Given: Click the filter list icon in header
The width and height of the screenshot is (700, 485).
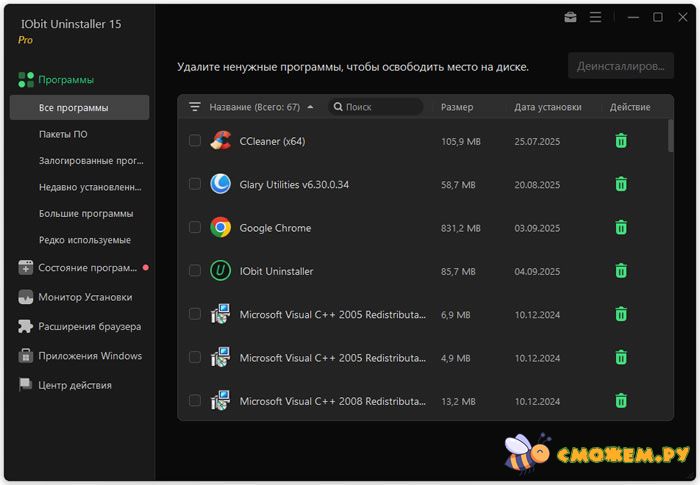Looking at the screenshot, I should (195, 107).
